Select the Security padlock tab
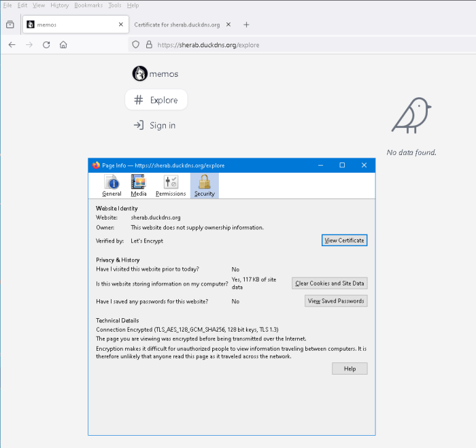The height and width of the screenshot is (448, 476). click(x=204, y=185)
